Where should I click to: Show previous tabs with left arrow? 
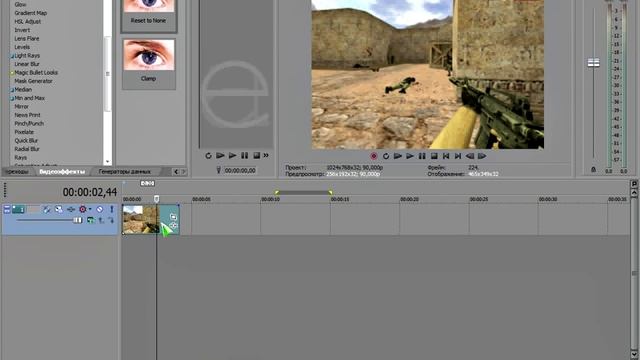[176, 172]
